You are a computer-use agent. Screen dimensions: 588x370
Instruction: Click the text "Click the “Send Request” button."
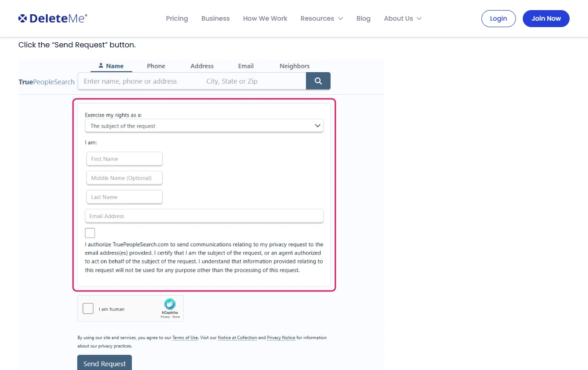[77, 45]
